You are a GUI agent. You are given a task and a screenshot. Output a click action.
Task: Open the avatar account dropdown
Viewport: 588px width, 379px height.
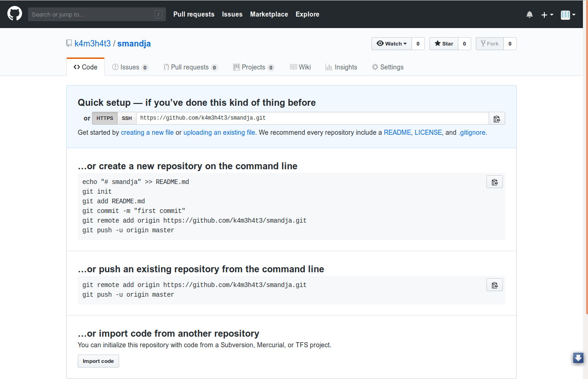[x=568, y=14]
